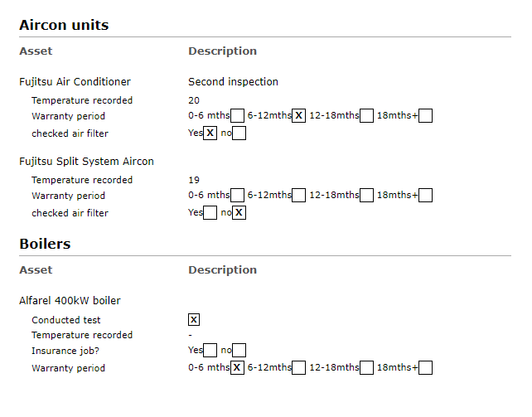The height and width of the screenshot is (417, 532).
Task: Check no for Insurance job
Action: click(x=239, y=350)
